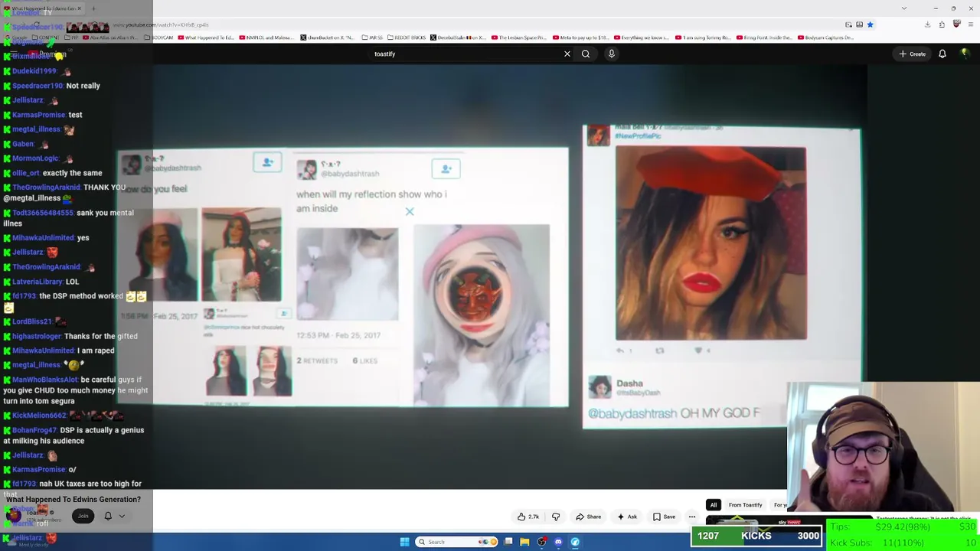Click the devil mask tweet image
This screenshot has width=980, height=551.
click(x=482, y=315)
